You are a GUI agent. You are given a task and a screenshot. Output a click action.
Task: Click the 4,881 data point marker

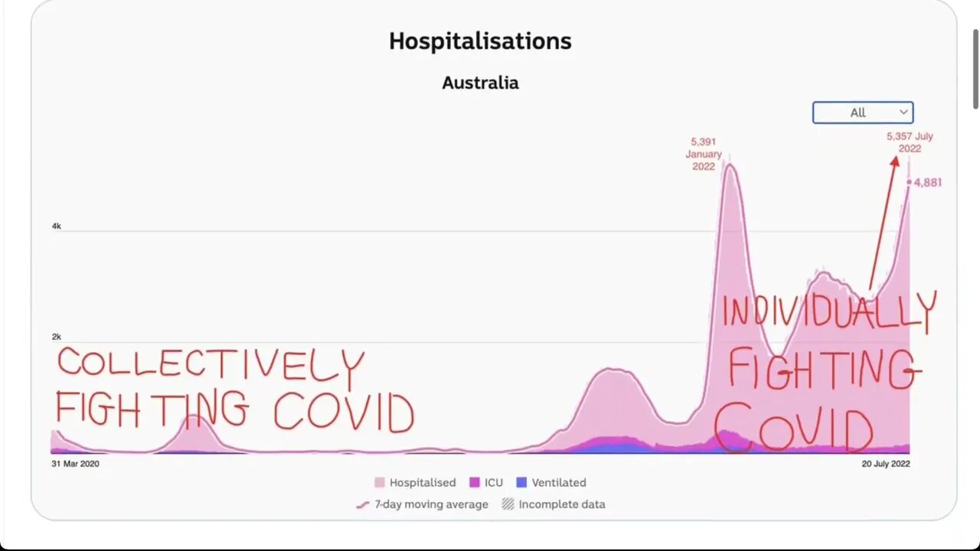point(910,182)
